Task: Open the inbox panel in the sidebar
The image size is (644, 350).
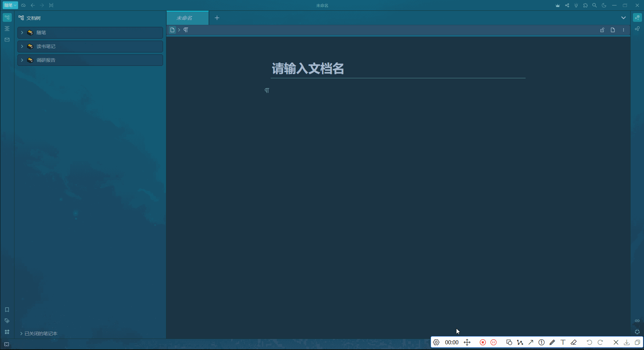Action: pos(7,40)
